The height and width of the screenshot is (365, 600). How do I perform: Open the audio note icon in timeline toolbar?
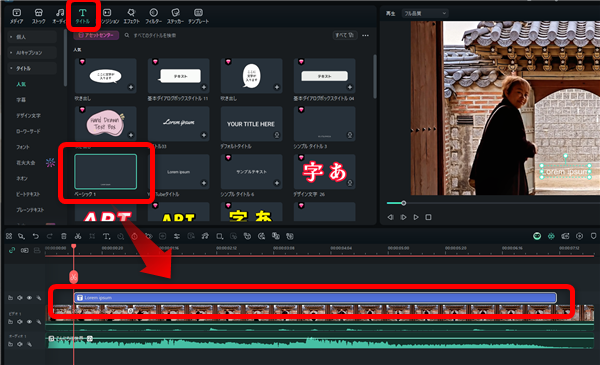tap(205, 236)
